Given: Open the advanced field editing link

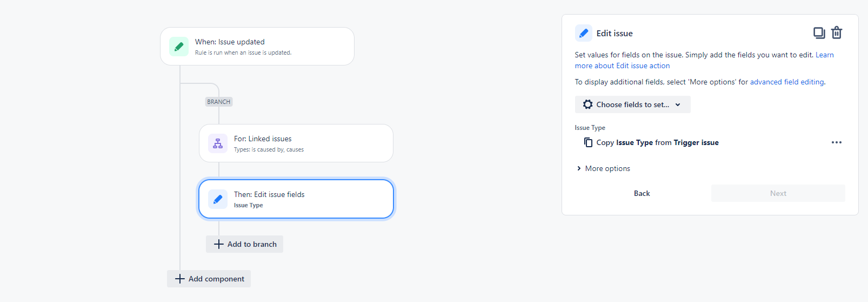Looking at the screenshot, I should pos(787,82).
